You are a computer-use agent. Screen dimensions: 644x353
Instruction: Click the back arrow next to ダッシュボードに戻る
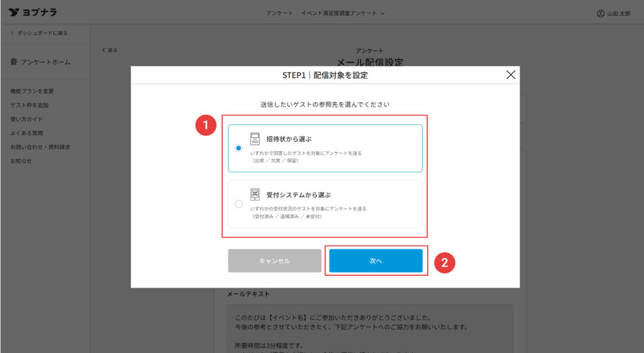[12, 33]
